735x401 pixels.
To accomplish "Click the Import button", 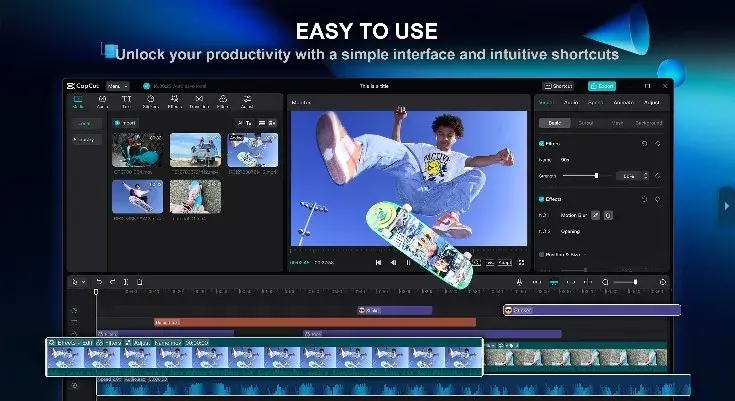I will tap(125, 123).
